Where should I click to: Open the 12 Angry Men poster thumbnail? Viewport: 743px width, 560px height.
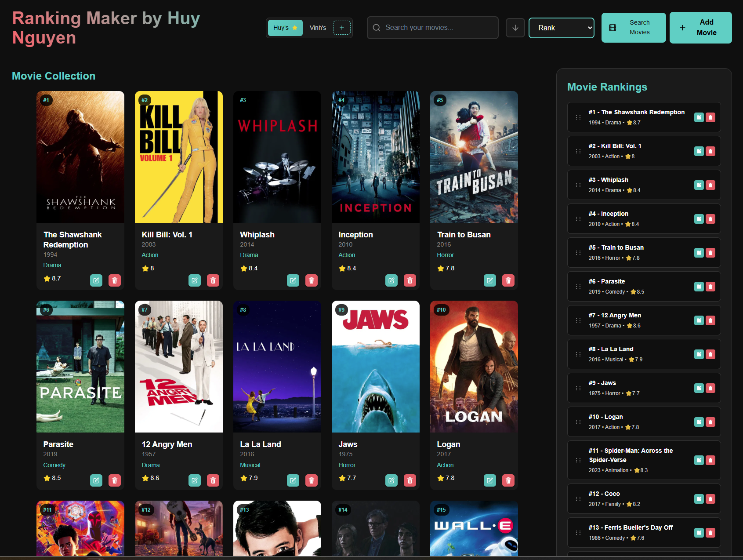pos(178,367)
